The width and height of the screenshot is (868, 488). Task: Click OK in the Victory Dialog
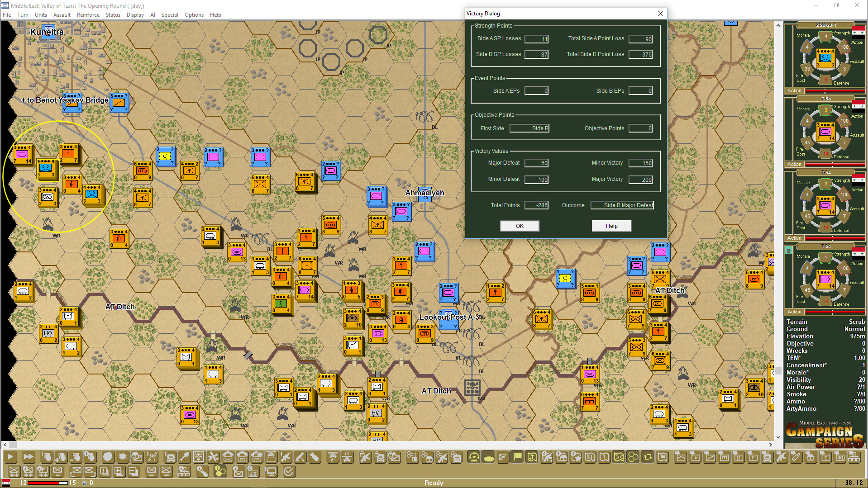(520, 226)
